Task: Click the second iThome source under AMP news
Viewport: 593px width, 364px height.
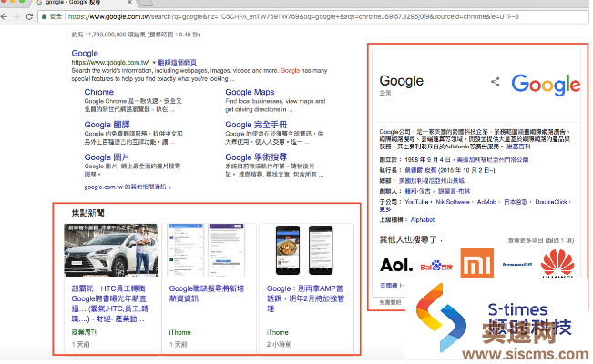Action: (x=278, y=333)
